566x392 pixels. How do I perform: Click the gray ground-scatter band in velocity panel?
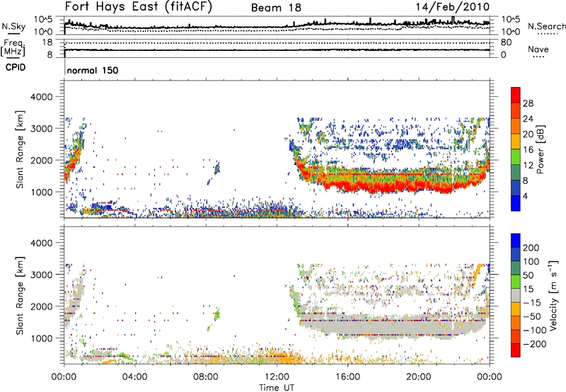(392, 327)
